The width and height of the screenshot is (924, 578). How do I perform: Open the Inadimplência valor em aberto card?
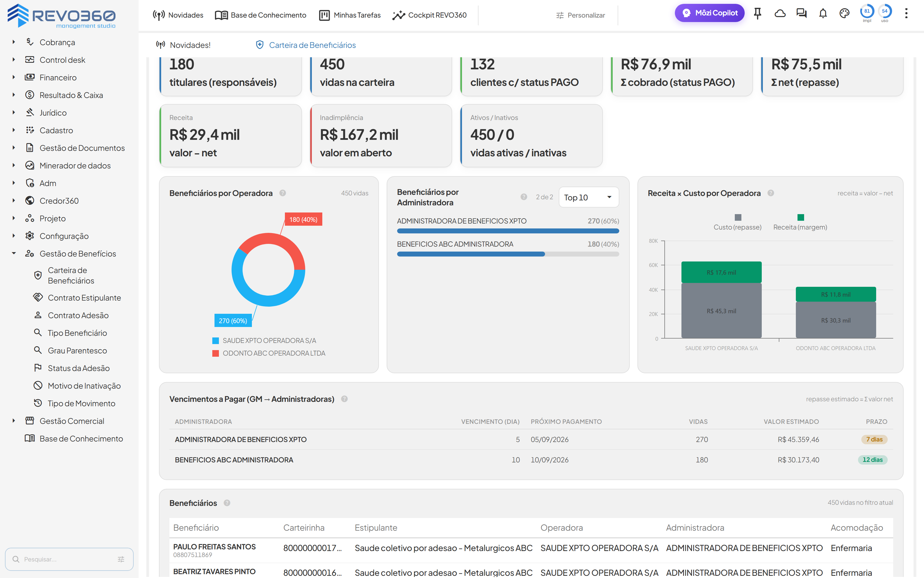pos(381,135)
